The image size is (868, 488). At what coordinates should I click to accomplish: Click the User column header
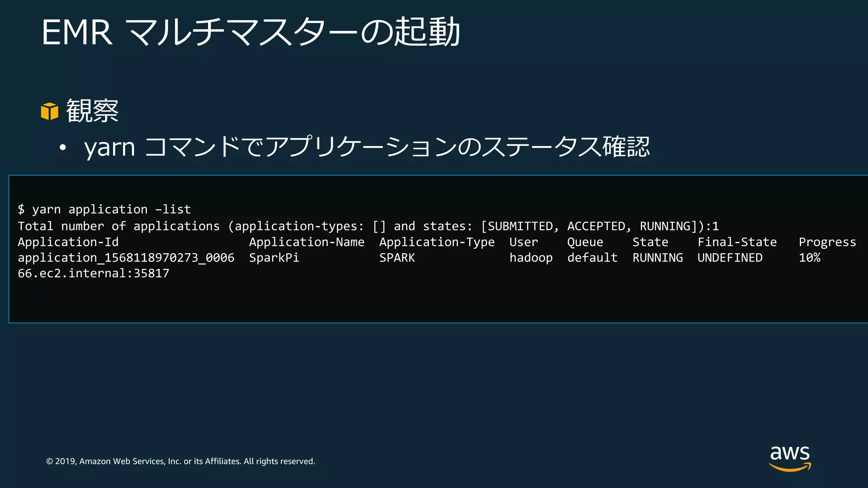[x=523, y=242]
